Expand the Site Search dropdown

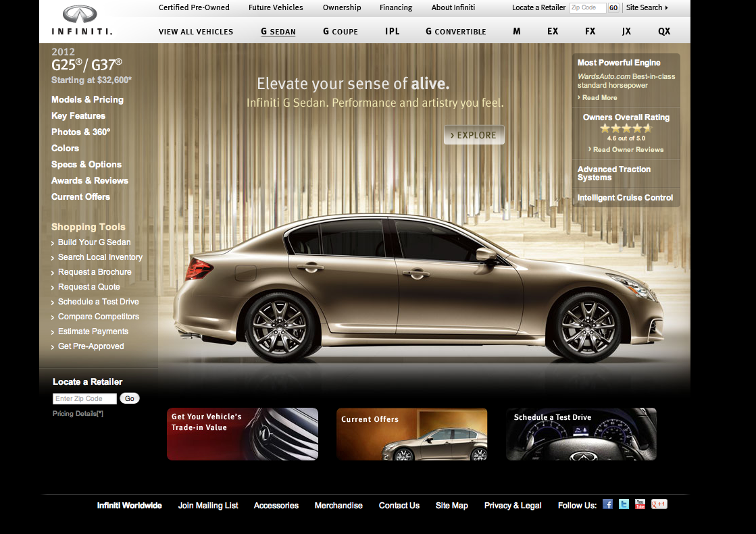647,7
